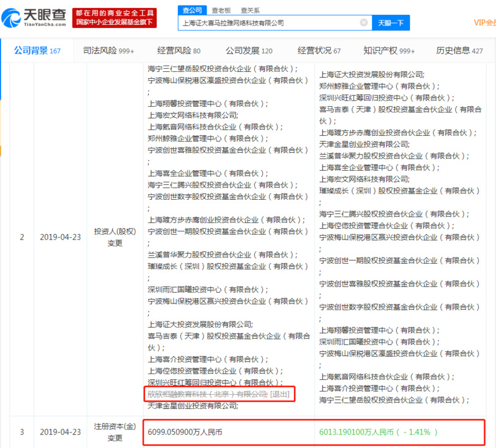Open the VIP会员 link
The height and width of the screenshot is (448, 496).
coord(485,22)
